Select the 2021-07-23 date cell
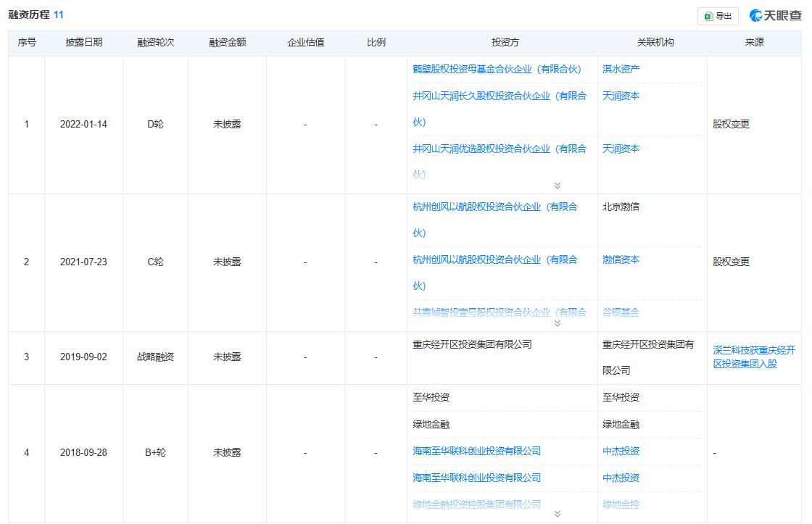This screenshot has width=812, height=524. point(83,262)
